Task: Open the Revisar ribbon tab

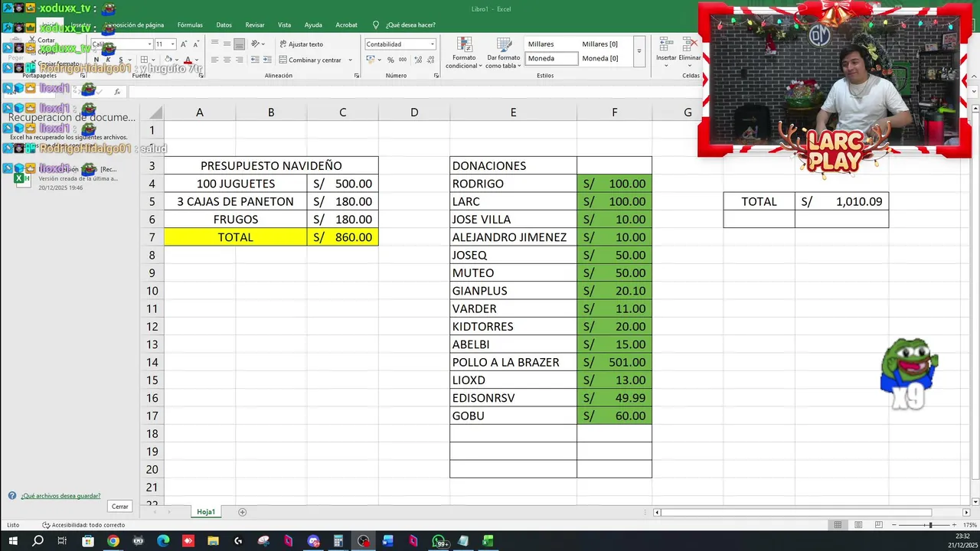Action: coord(255,24)
